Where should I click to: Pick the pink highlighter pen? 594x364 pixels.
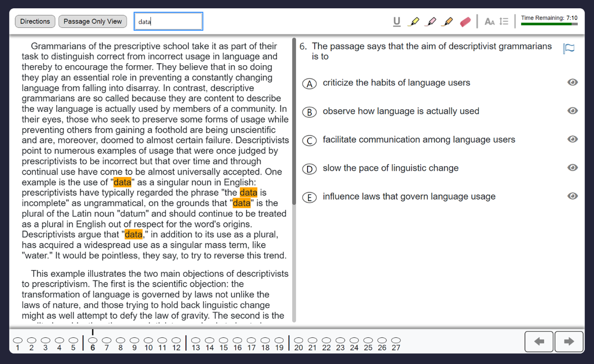430,21
